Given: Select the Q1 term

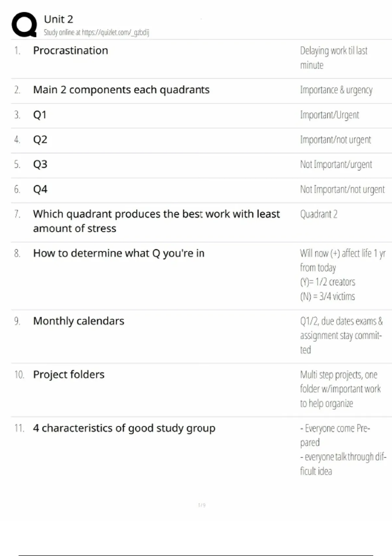Looking at the screenshot, I should [40, 115].
